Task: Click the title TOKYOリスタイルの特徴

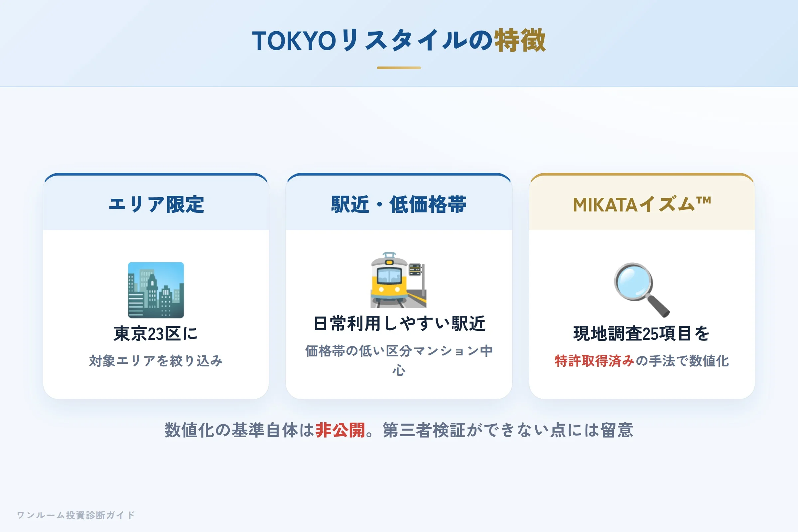Action: tap(399, 41)
